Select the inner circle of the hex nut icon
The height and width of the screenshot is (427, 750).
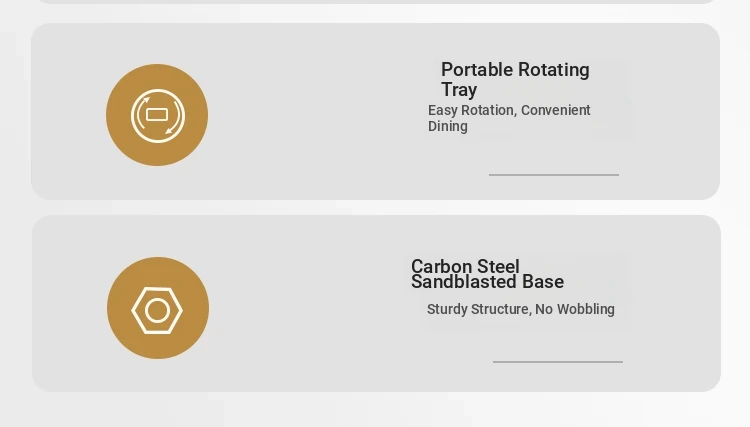point(157,311)
